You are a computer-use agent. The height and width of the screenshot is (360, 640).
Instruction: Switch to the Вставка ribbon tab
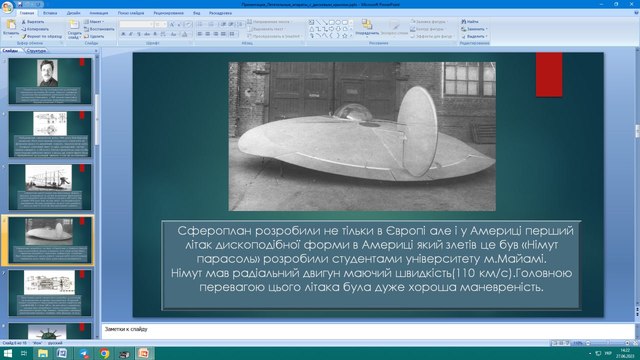click(x=50, y=13)
